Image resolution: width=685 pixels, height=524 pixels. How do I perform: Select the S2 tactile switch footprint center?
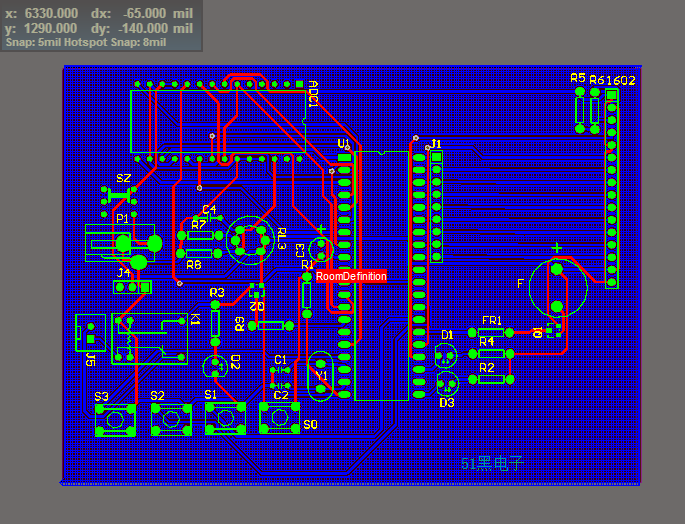point(171,420)
